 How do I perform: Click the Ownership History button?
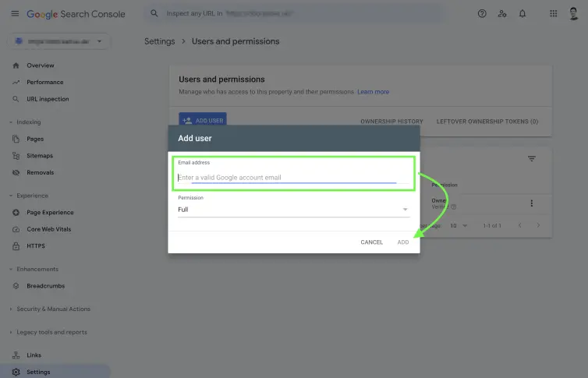pyautogui.click(x=391, y=122)
